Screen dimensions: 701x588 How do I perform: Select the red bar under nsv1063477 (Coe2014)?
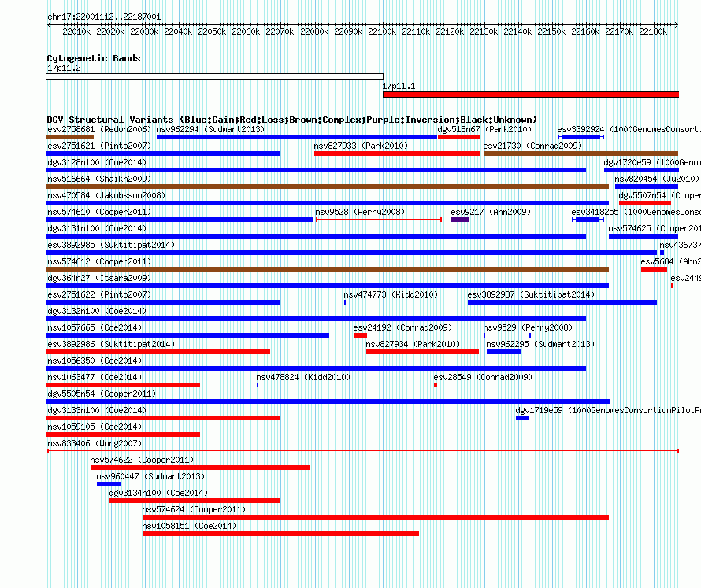[124, 385]
